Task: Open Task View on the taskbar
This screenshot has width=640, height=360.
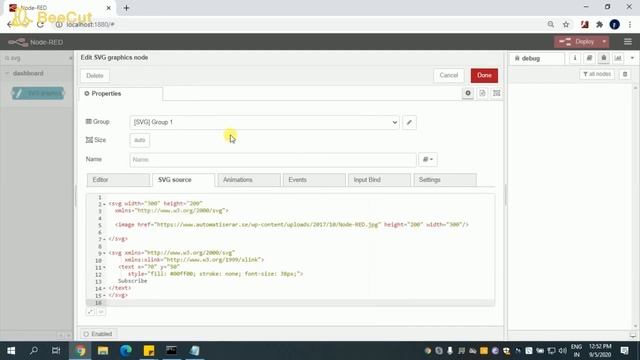Action: click(x=56, y=351)
